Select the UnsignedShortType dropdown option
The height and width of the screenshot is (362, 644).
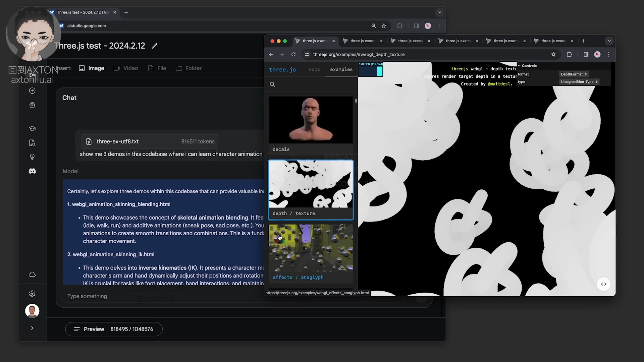[x=579, y=82]
